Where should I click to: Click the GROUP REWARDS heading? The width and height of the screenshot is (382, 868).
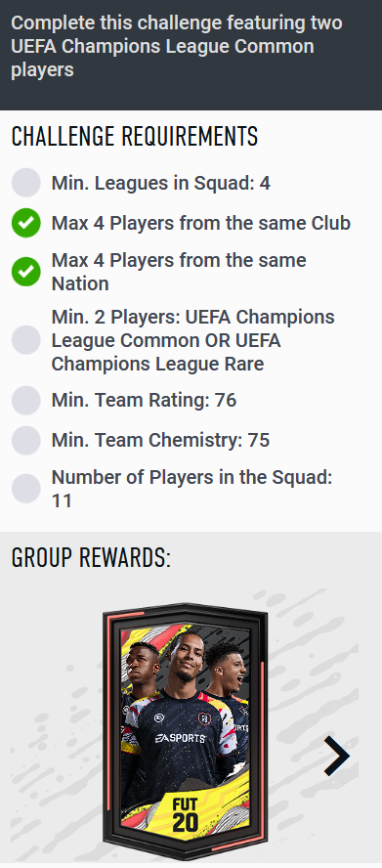pos(92,558)
